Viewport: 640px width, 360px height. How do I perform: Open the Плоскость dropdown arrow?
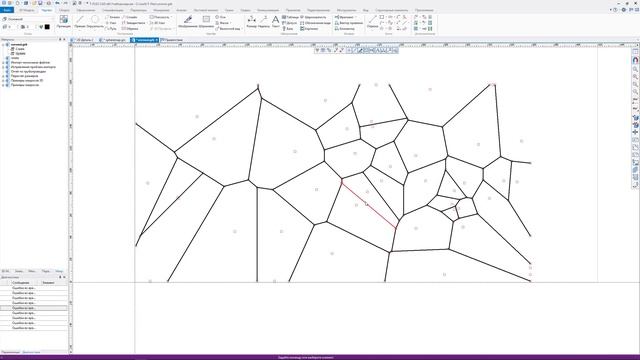171,17
